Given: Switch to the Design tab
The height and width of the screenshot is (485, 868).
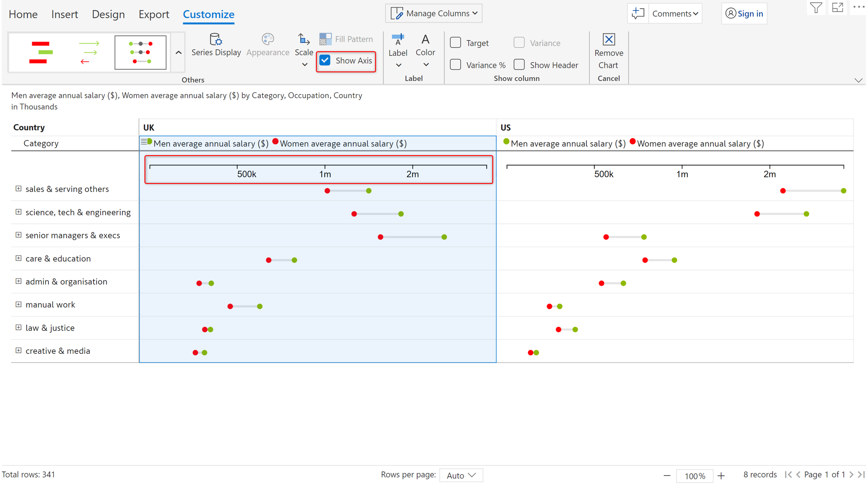Looking at the screenshot, I should click(x=108, y=14).
